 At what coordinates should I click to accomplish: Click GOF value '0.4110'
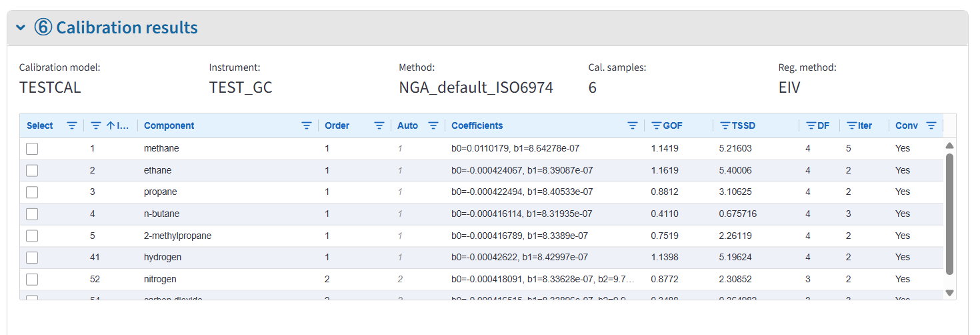(664, 214)
